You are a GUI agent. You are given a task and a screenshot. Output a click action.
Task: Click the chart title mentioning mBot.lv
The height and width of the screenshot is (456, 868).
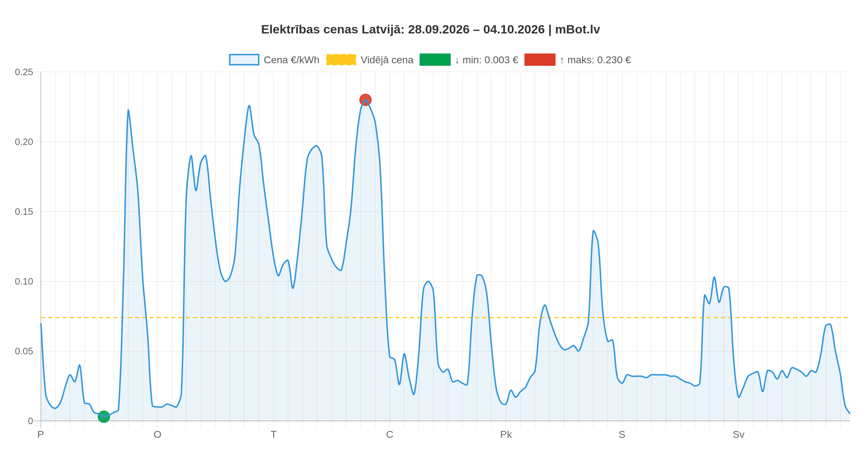point(430,29)
